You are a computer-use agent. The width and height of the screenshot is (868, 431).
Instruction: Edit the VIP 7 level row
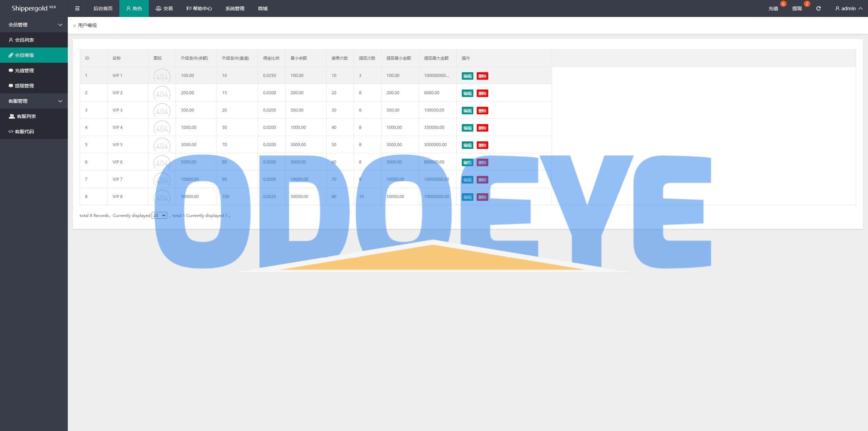pyautogui.click(x=467, y=180)
